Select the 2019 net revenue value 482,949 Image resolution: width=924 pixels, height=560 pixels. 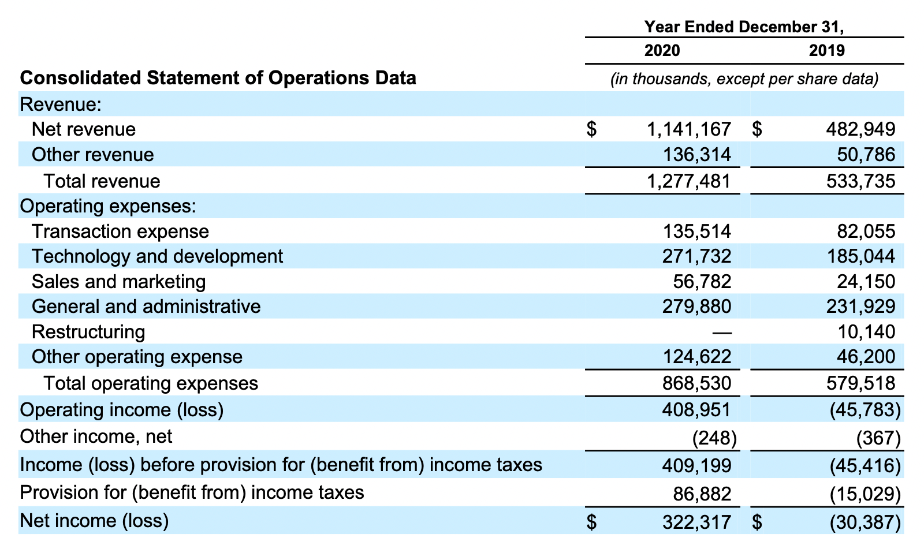pos(861,129)
